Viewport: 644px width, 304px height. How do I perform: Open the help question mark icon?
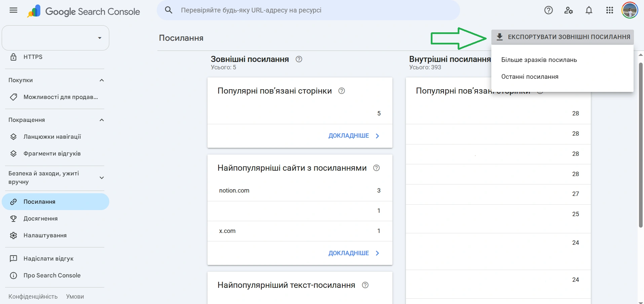coord(548,10)
